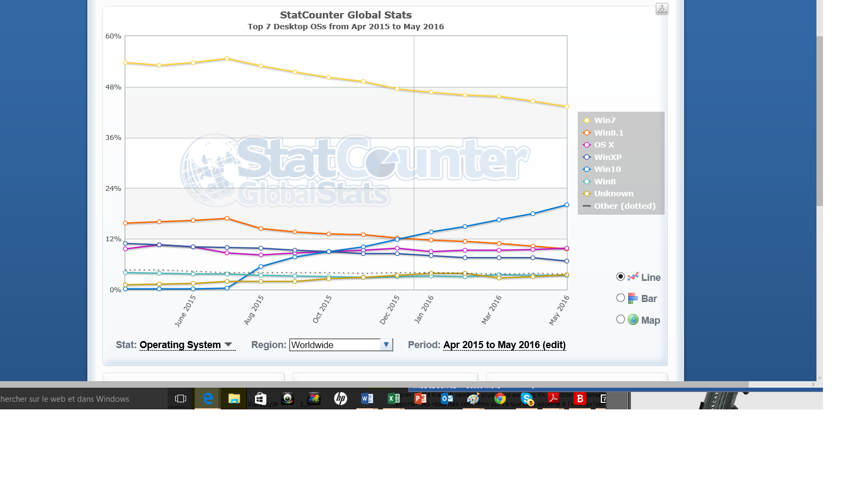Open Outlook from the taskbar
The image size is (868, 488).
[447, 399]
